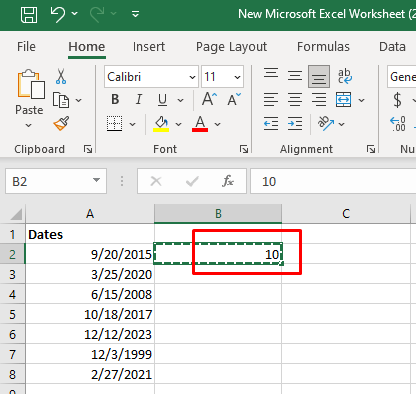
Task: Click the Undo arrow icon
Action: 58,15
